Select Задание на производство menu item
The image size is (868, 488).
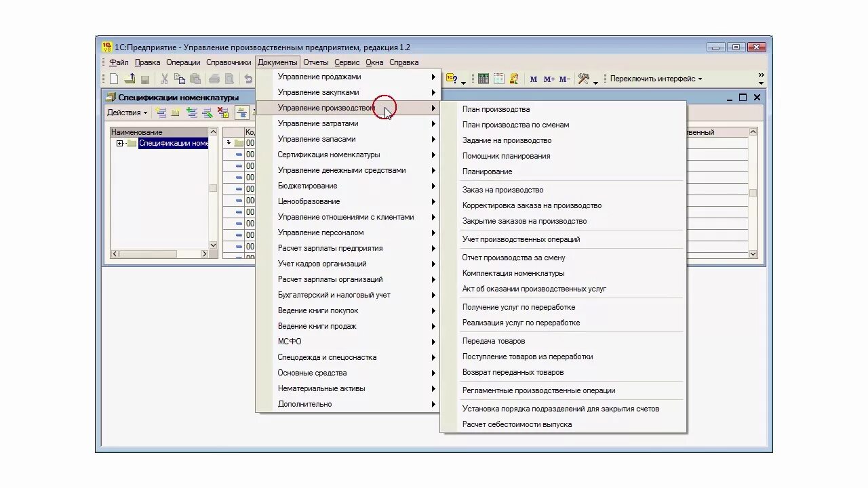click(563, 140)
